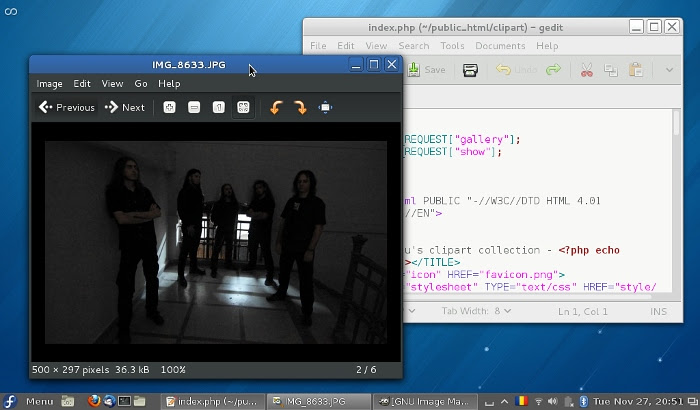
Task: Open gedit Search menu
Action: 414,46
